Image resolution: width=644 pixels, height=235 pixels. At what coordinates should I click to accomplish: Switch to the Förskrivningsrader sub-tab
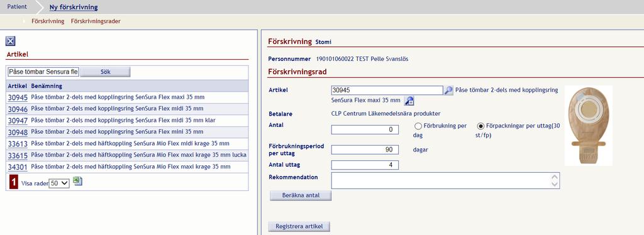pyautogui.click(x=96, y=21)
